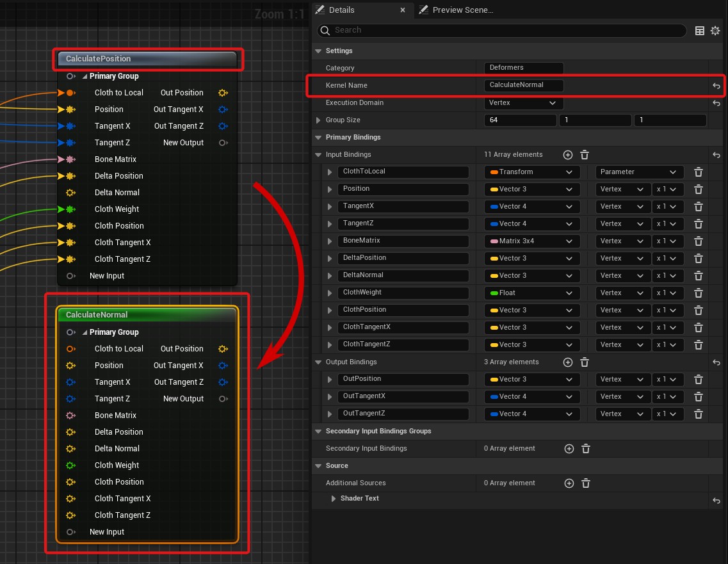Image resolution: width=728 pixels, height=564 pixels.
Task: Click add element icon for Input Bindings
Action: 567,155
